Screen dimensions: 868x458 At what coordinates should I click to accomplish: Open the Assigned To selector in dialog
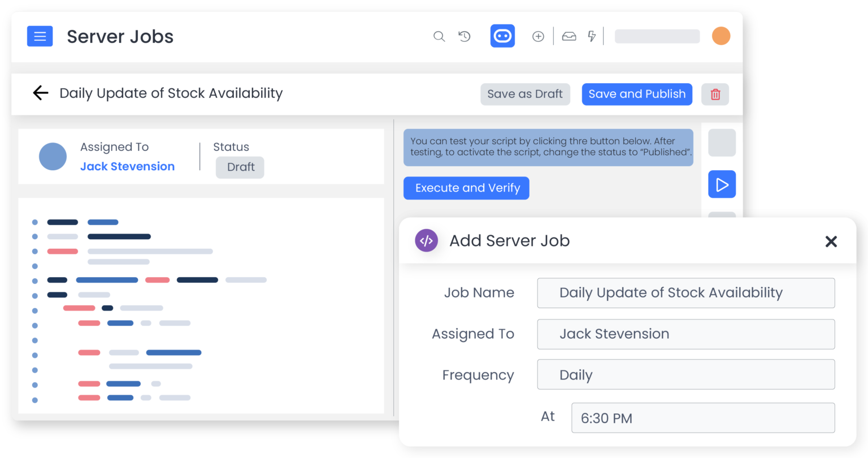[685, 334]
